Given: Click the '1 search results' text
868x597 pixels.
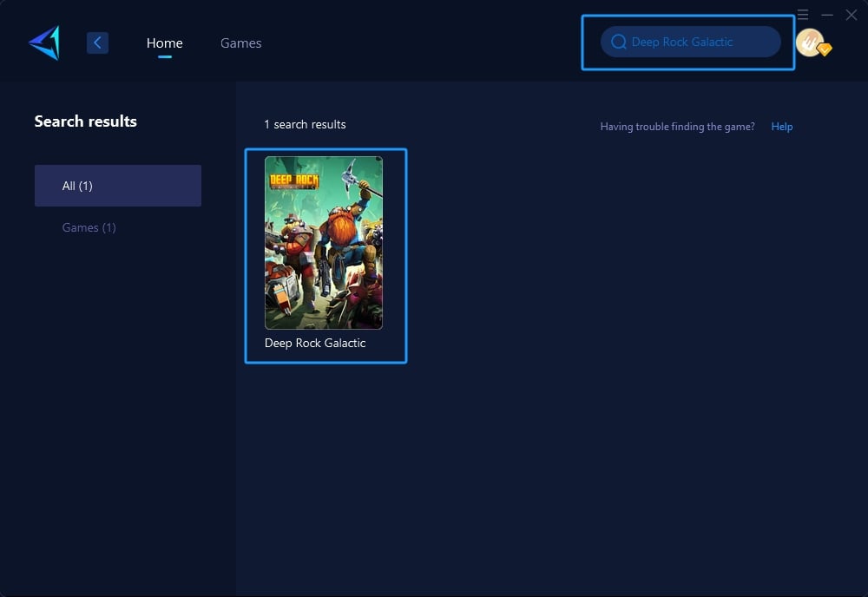Looking at the screenshot, I should pos(305,124).
